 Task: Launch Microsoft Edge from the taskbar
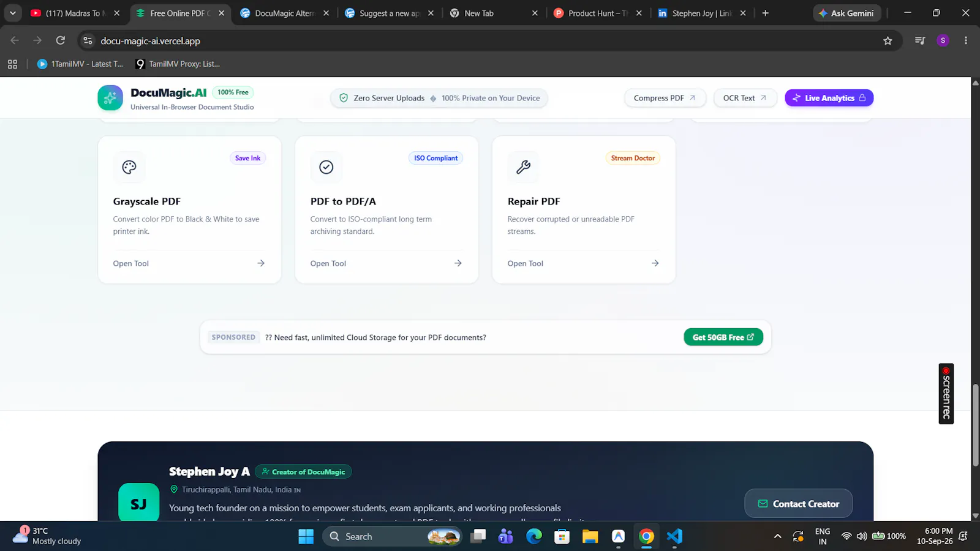pyautogui.click(x=534, y=536)
